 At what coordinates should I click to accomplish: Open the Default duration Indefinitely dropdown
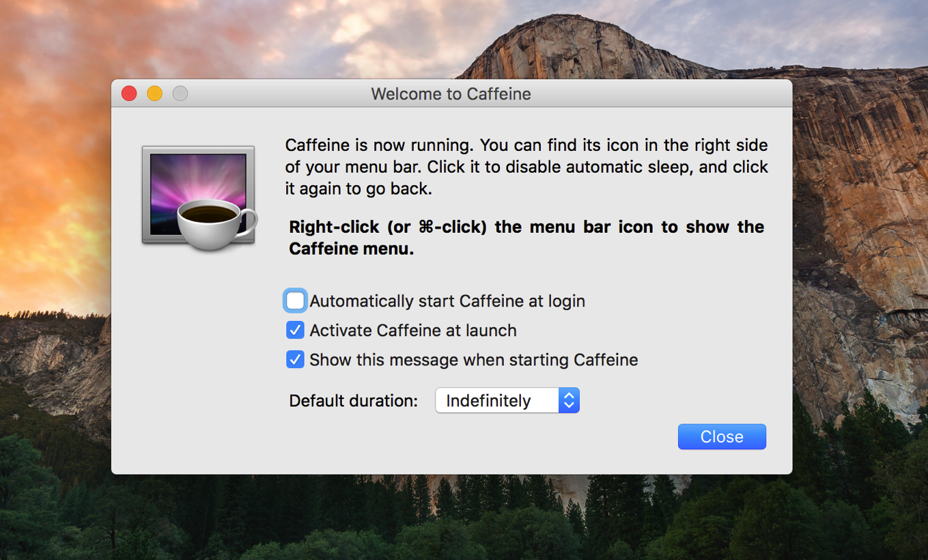[497, 401]
